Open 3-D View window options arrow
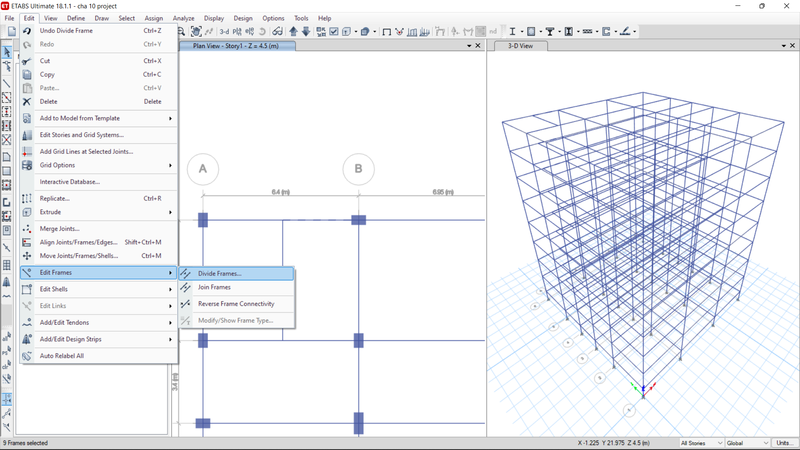Image resolution: width=800 pixels, height=450 pixels. pos(784,46)
